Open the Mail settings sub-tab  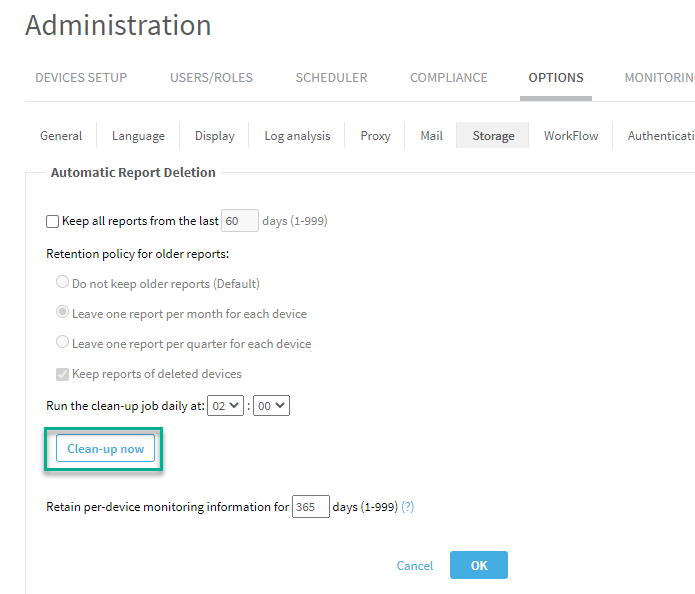(x=431, y=136)
